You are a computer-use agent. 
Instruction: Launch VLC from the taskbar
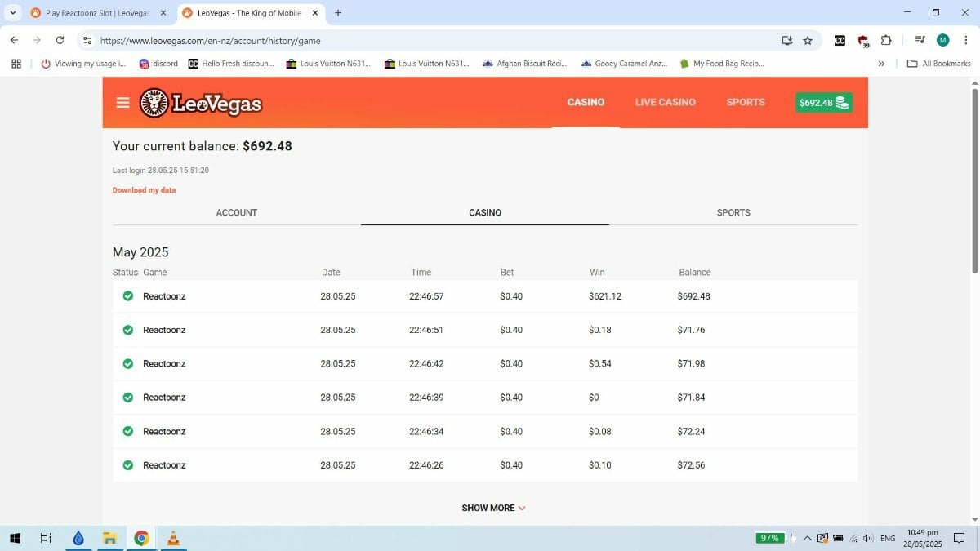tap(173, 538)
